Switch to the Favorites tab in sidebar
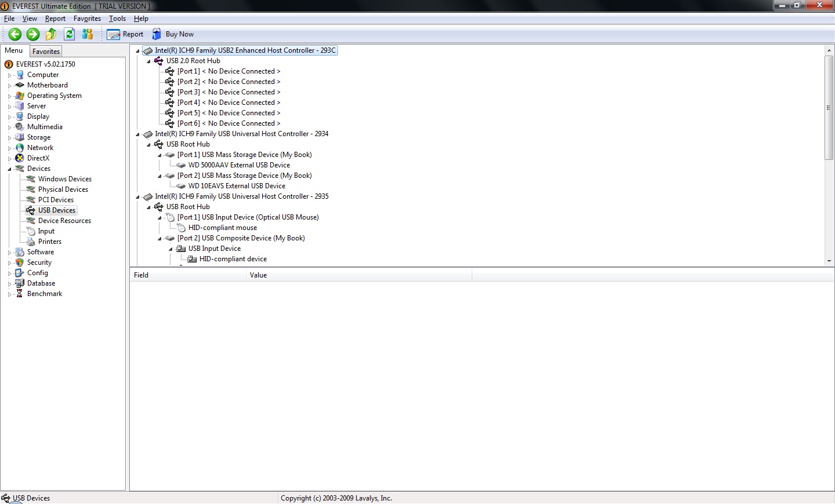This screenshot has width=835, height=504. coord(46,52)
